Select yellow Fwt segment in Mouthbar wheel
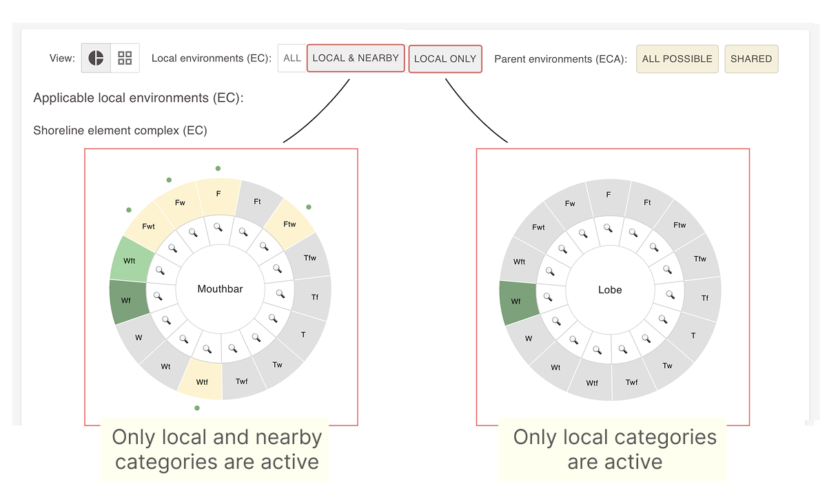 pos(147,226)
